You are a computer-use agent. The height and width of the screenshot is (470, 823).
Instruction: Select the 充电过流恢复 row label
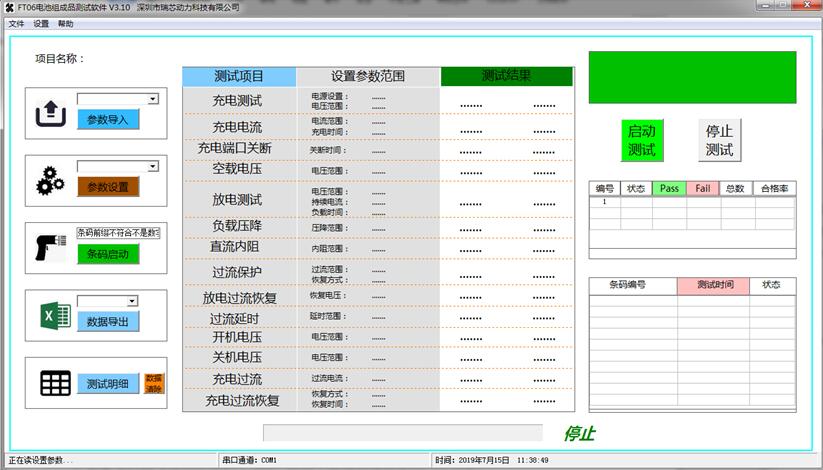click(x=242, y=400)
